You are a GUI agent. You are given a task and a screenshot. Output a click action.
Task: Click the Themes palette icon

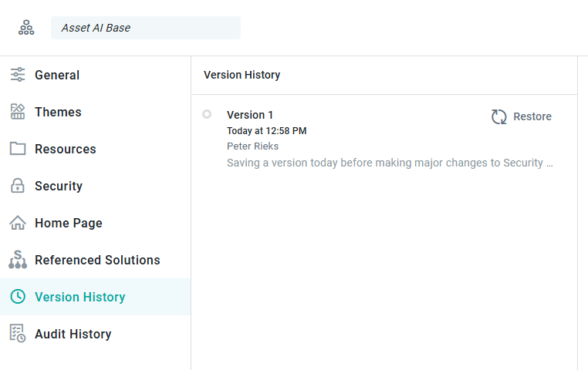[x=18, y=112]
